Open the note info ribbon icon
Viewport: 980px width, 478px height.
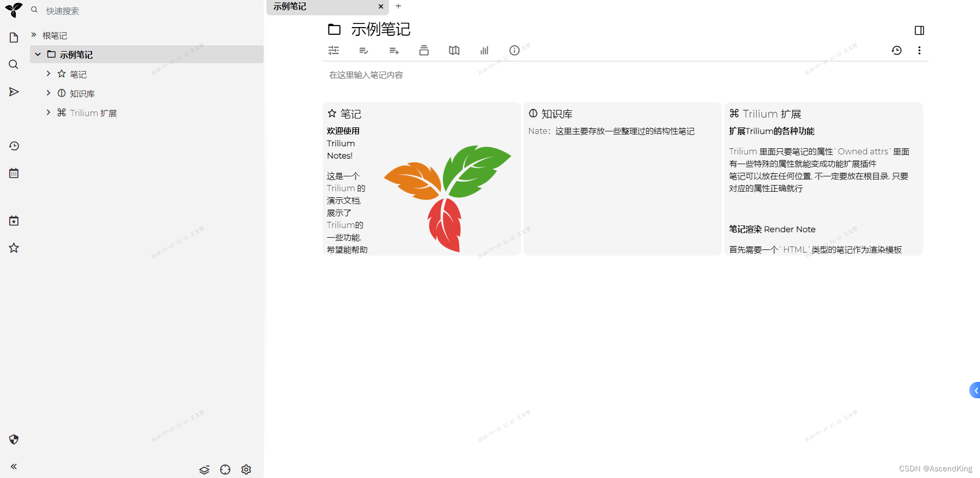(514, 50)
